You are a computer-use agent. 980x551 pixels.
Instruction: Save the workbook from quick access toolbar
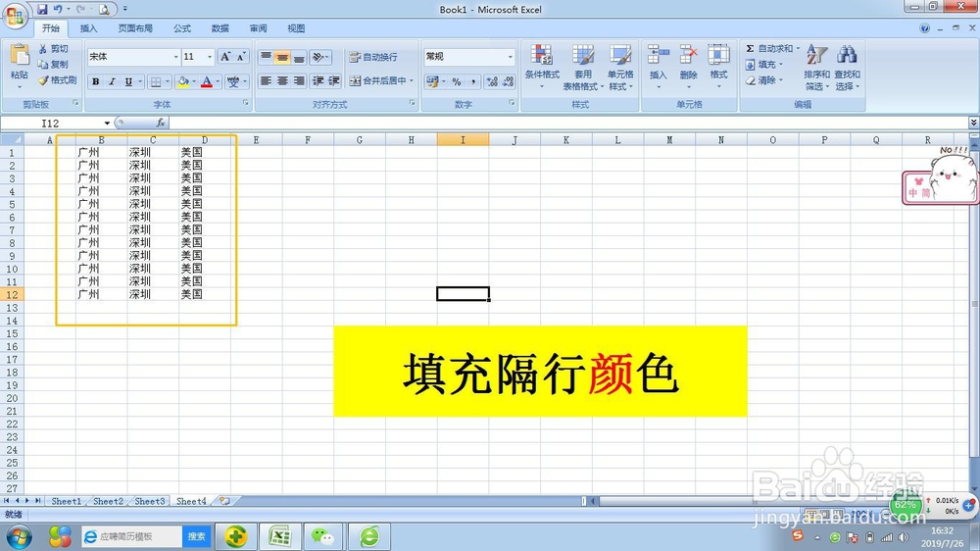pyautogui.click(x=42, y=9)
